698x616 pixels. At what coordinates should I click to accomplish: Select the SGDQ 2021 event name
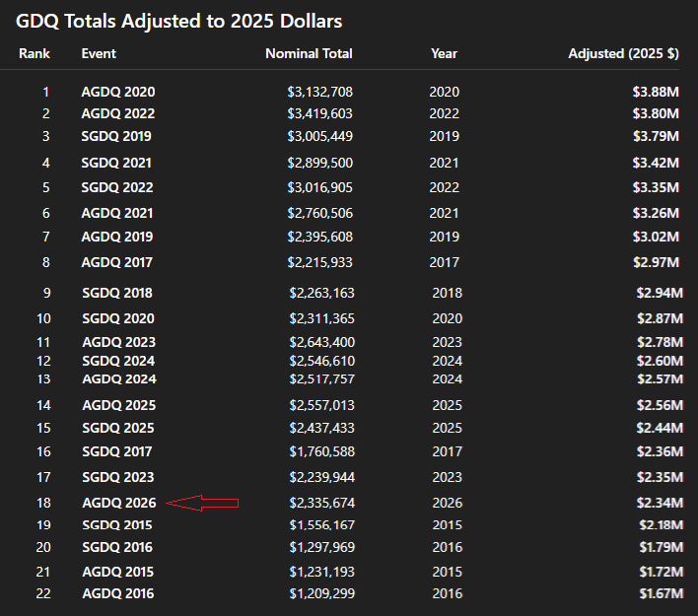[116, 163]
